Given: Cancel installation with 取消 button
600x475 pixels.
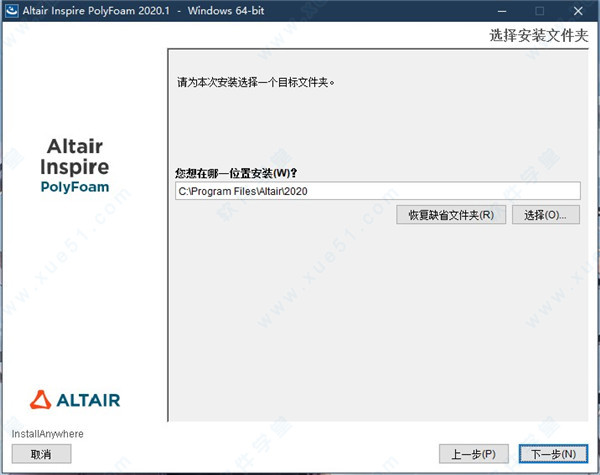Looking at the screenshot, I should coord(41,454).
